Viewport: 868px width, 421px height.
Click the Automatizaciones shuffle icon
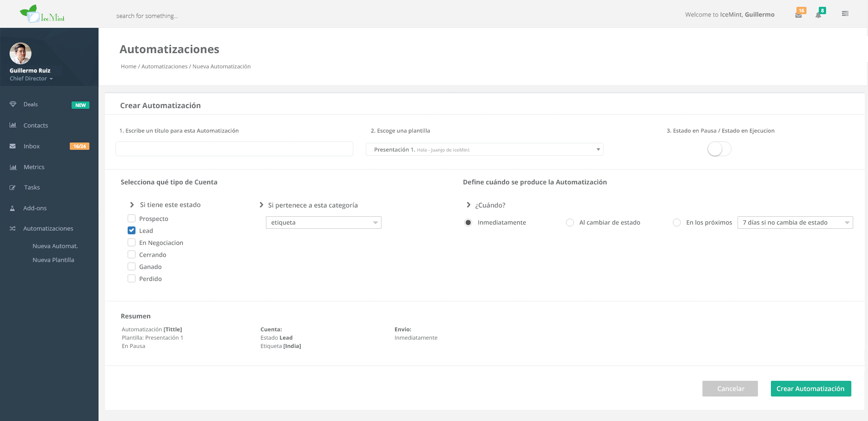click(13, 229)
